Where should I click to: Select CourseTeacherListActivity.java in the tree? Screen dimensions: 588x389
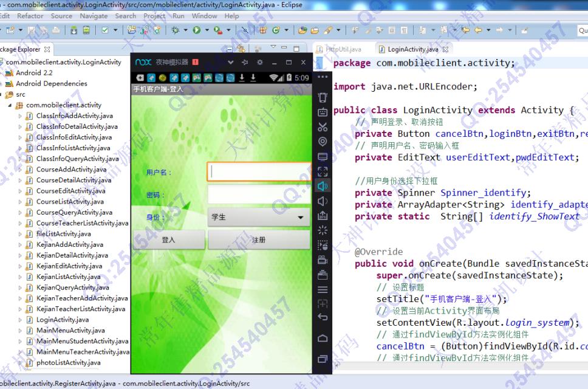coord(82,223)
